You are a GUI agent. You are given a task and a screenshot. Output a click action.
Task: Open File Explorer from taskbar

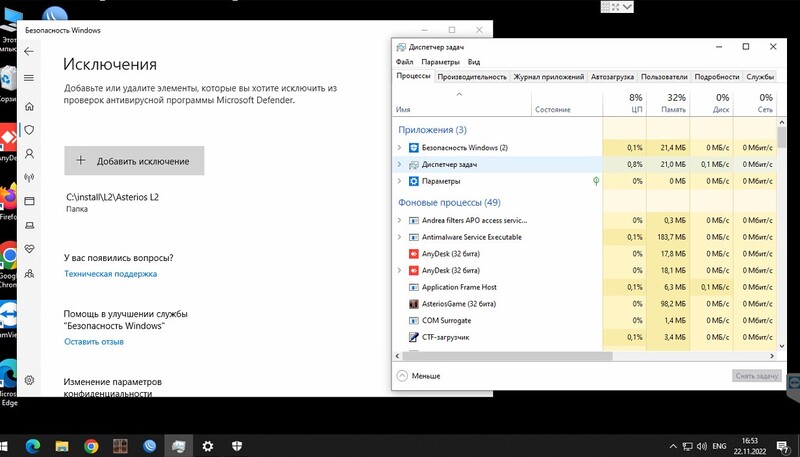pos(62,447)
